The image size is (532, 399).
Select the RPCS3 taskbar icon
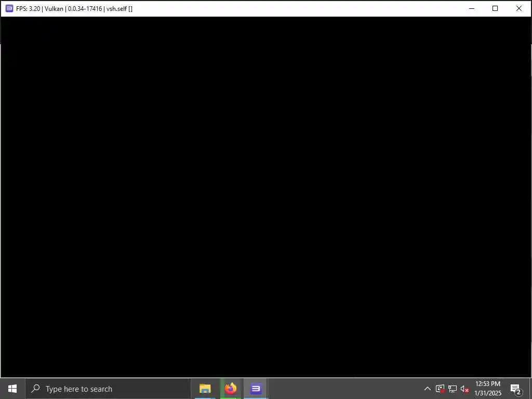tap(256, 389)
